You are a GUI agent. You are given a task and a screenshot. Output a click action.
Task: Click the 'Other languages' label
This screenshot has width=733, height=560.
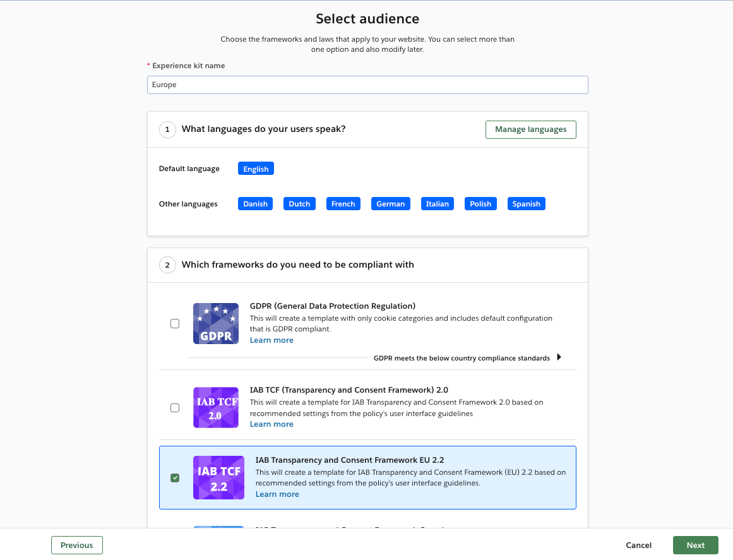(188, 204)
